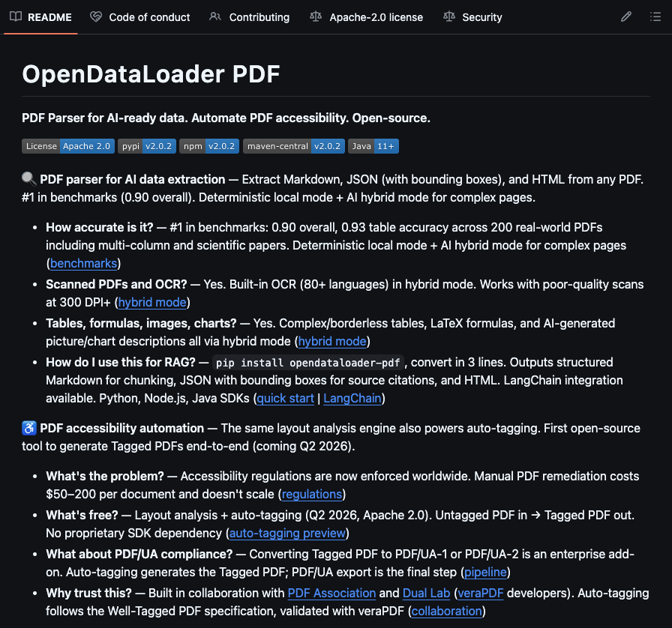Open the veraPDF link
Image resolution: width=672 pixels, height=628 pixels.
(481, 594)
